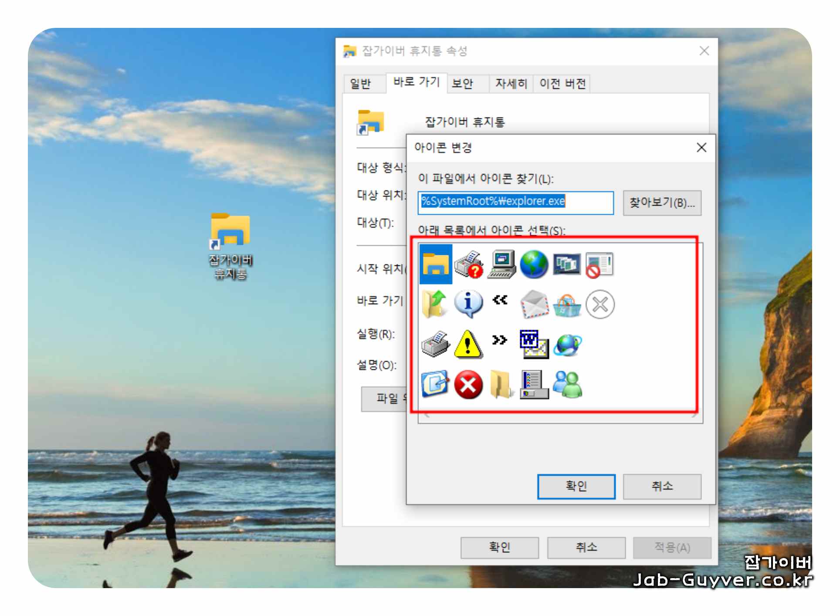Select the printer with question mark icon
The width and height of the screenshot is (840, 616).
468,264
